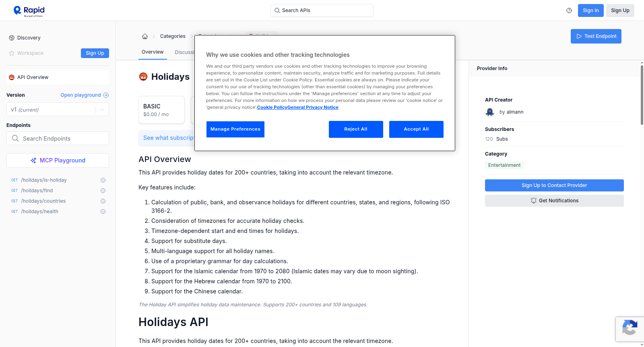
Task: Click the Get Notifications button
Action: (x=554, y=201)
